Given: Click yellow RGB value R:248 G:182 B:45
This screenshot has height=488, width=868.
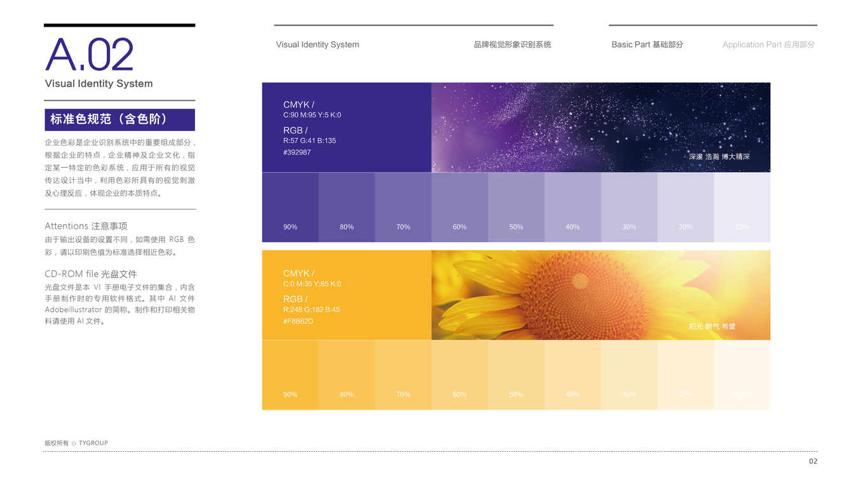Looking at the screenshot, I should pyautogui.click(x=311, y=309).
